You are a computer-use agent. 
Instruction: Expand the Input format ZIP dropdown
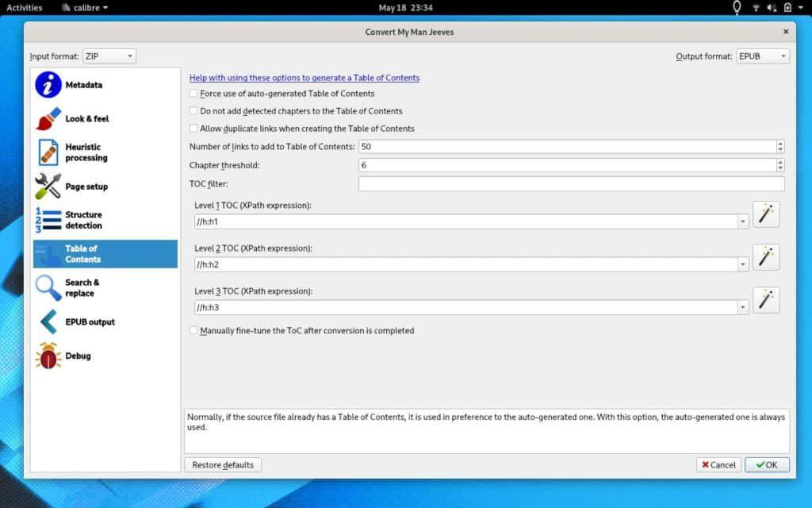[109, 56]
